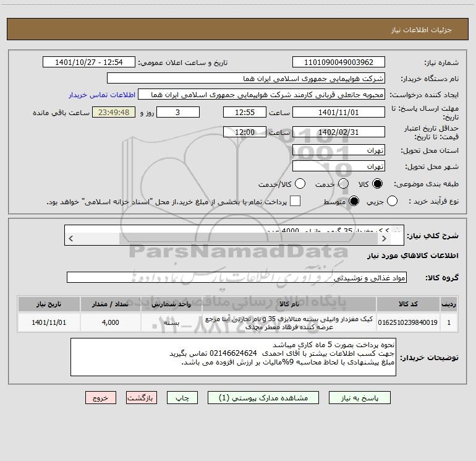Screen dimensions: 476x461
Task: Click the response deadline date field 1401/11/01
Action: [339, 113]
